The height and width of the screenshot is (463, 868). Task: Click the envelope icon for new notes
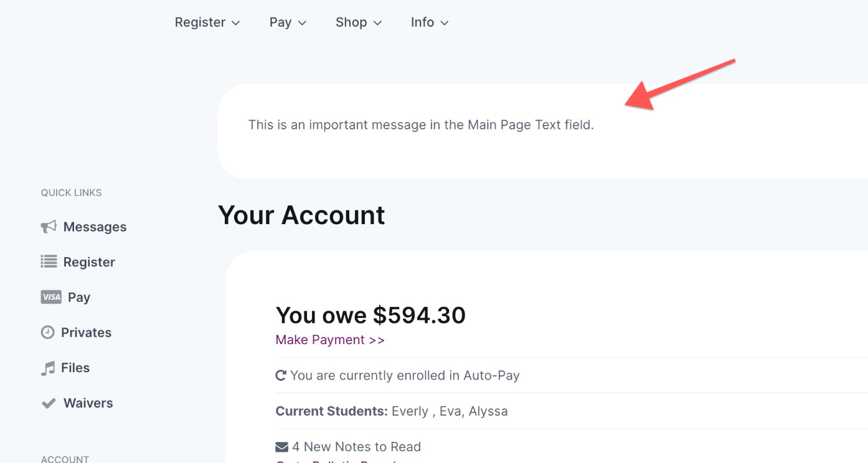click(282, 447)
